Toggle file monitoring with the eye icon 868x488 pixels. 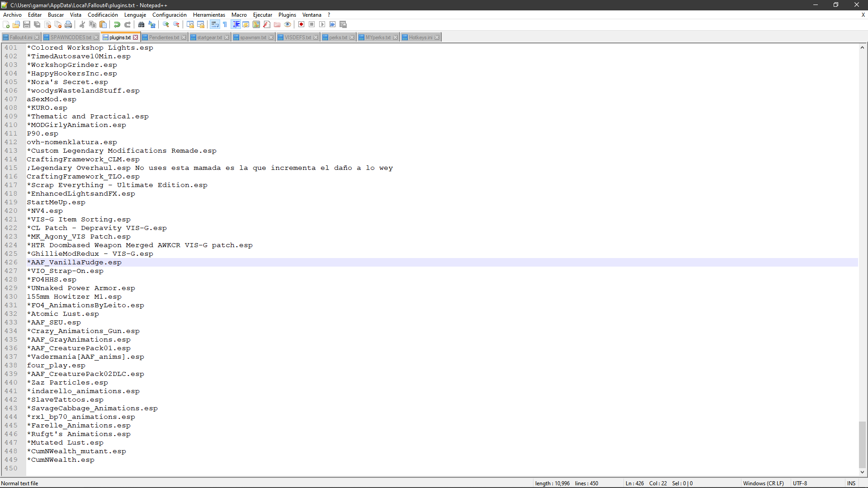click(288, 24)
